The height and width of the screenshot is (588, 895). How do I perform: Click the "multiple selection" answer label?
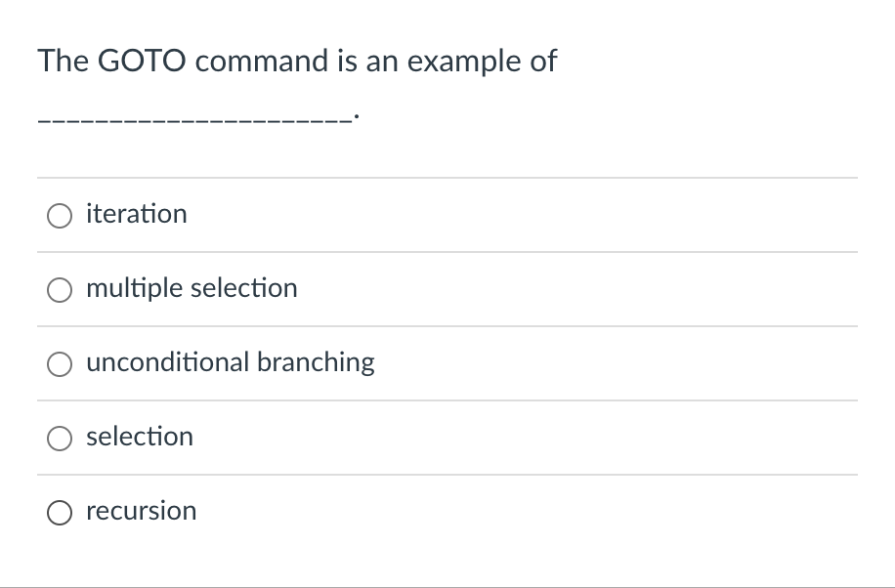pos(192,288)
